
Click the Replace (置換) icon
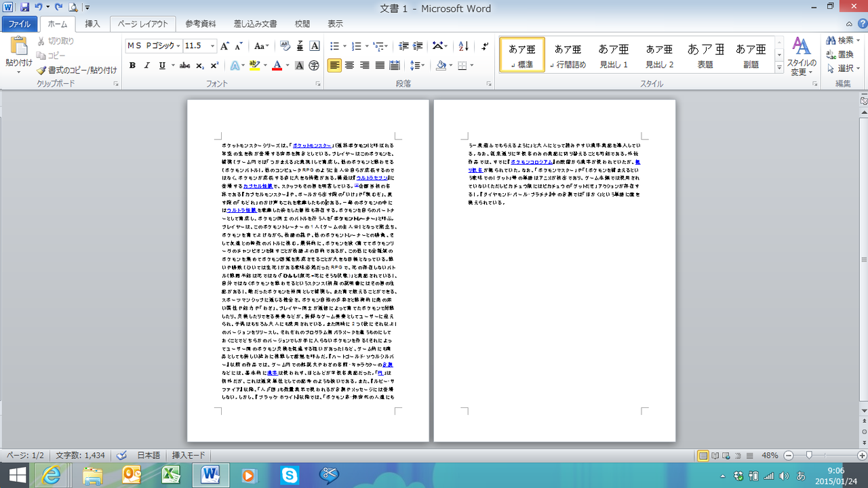pyautogui.click(x=840, y=54)
